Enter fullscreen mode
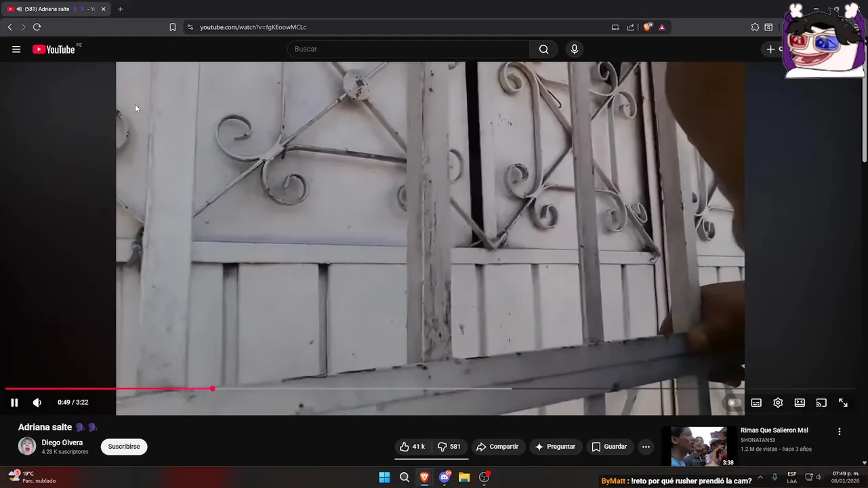Image resolution: width=868 pixels, height=488 pixels. [x=843, y=403]
